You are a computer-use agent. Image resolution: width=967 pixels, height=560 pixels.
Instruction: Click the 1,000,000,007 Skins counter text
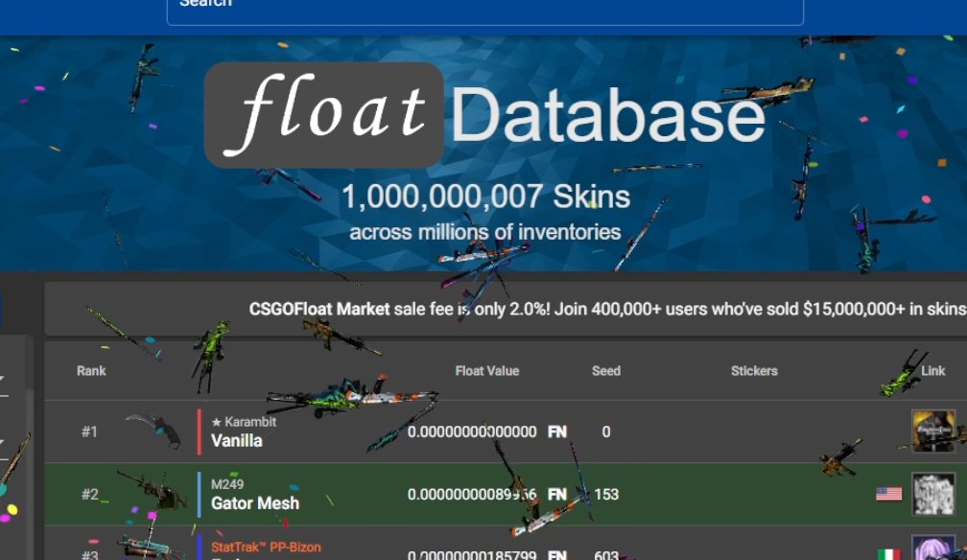pyautogui.click(x=486, y=197)
